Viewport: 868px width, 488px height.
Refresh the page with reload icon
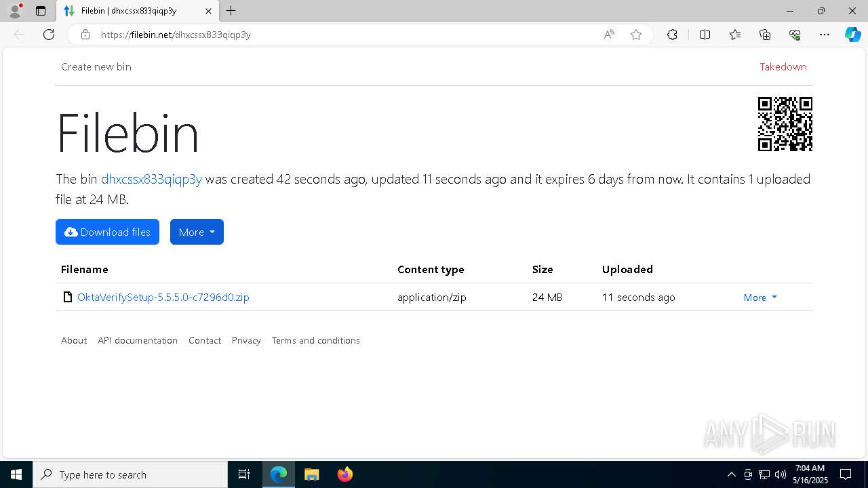click(x=49, y=35)
